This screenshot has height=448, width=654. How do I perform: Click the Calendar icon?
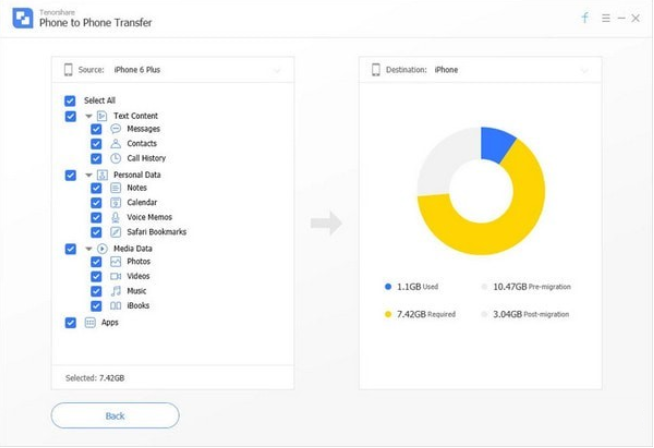point(116,202)
